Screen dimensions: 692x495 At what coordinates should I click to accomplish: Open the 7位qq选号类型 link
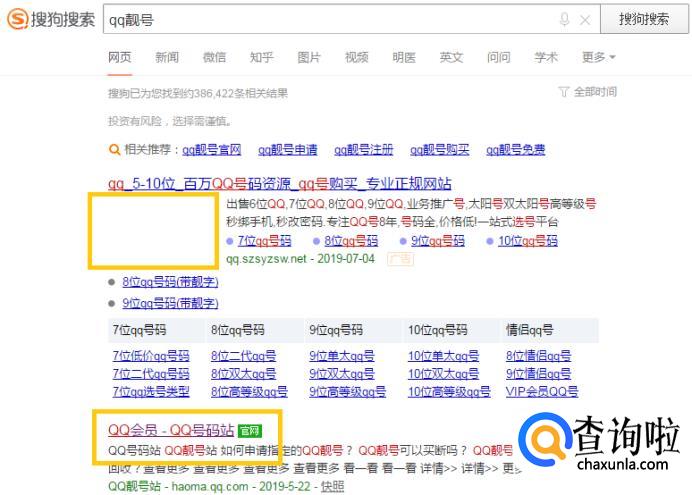(151, 392)
